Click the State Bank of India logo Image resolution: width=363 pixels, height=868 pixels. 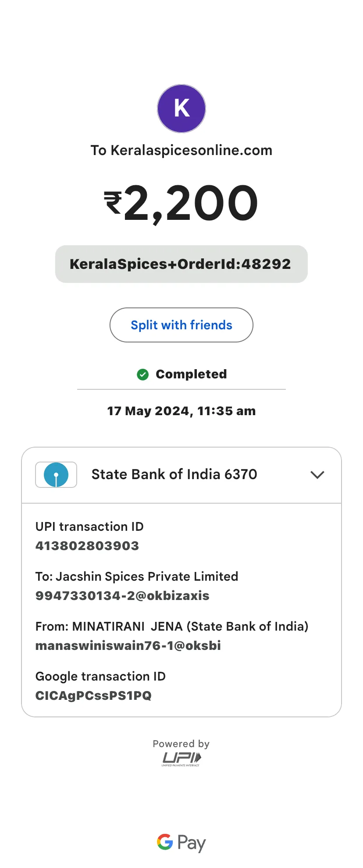click(x=56, y=475)
